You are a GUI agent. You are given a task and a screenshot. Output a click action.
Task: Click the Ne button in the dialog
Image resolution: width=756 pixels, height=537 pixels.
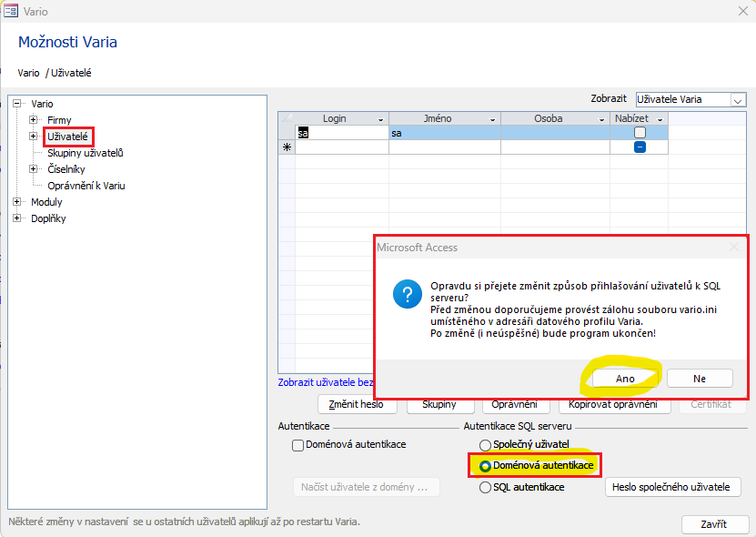[700, 379]
